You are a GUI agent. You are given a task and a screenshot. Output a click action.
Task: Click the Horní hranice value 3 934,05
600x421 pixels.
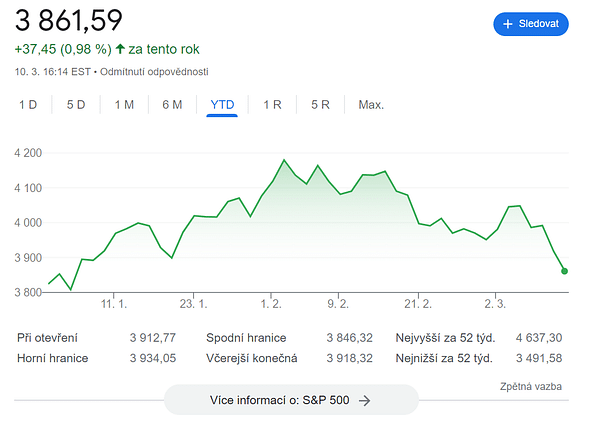[153, 358]
